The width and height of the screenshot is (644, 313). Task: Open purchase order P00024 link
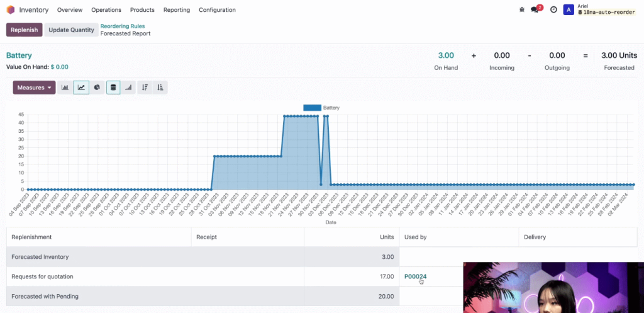(x=415, y=276)
